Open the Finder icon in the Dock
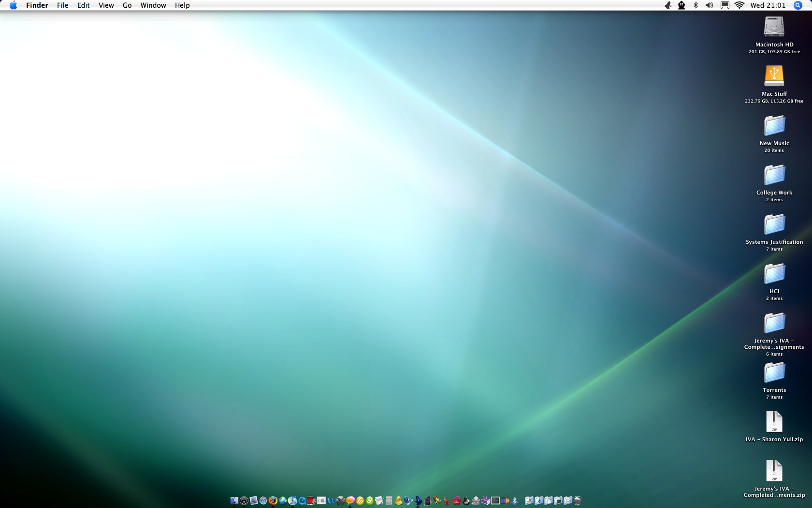 (234, 501)
